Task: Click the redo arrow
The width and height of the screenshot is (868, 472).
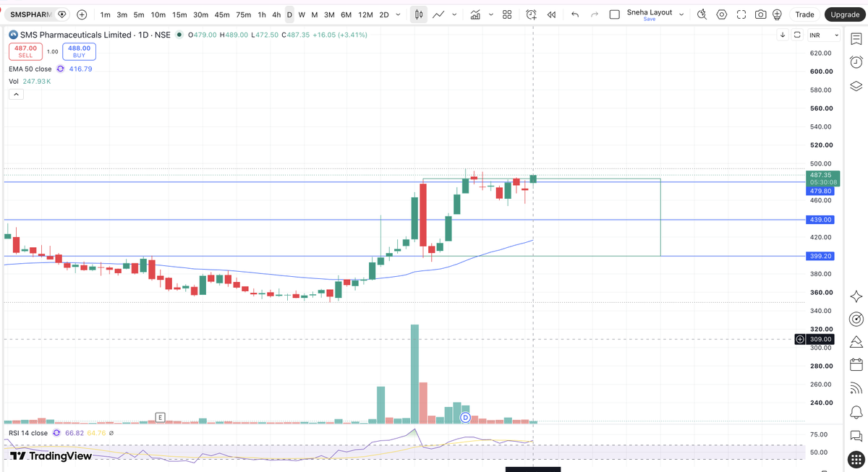Action: pyautogui.click(x=595, y=14)
